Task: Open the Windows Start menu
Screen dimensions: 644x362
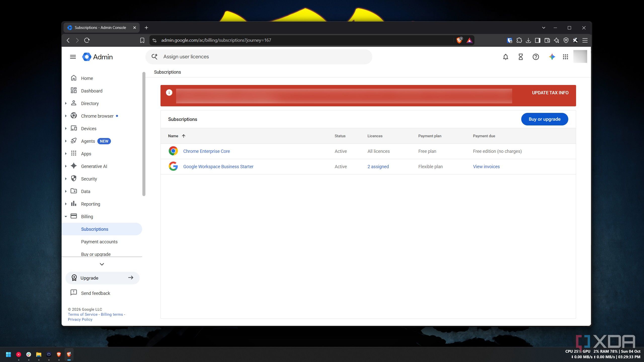Action: click(8, 354)
